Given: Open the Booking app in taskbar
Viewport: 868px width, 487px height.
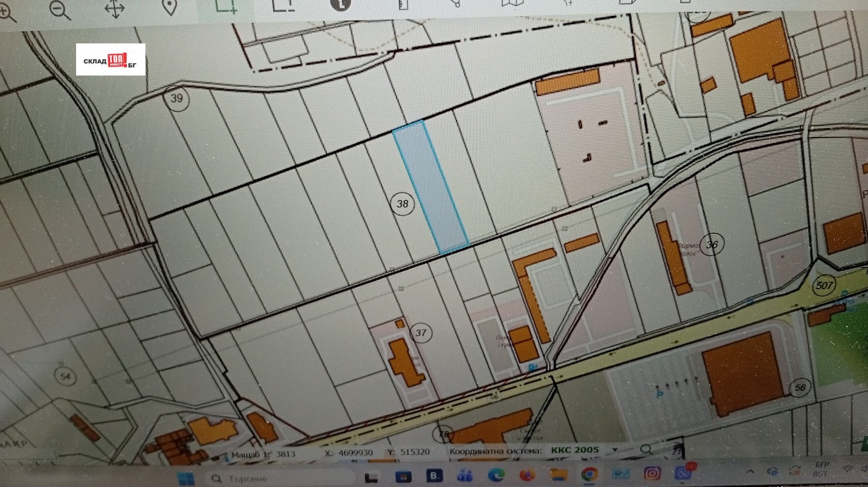Looking at the screenshot, I should (434, 476).
